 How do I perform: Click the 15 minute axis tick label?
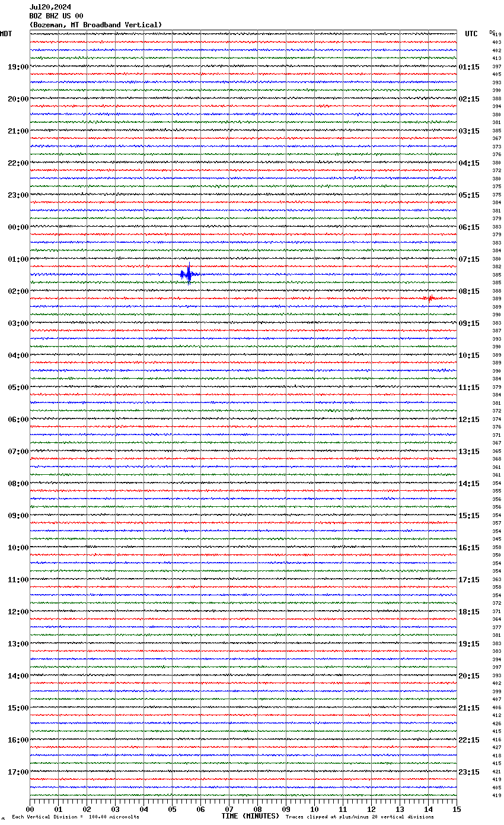pyautogui.click(x=456, y=809)
